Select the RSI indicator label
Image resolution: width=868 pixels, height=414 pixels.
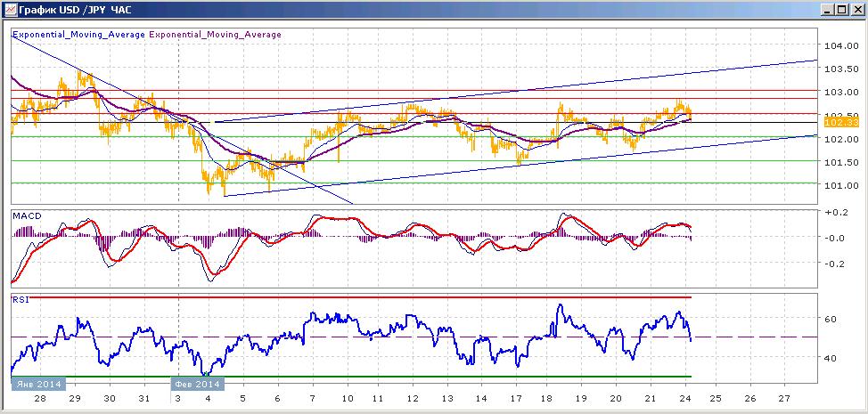tap(20, 299)
